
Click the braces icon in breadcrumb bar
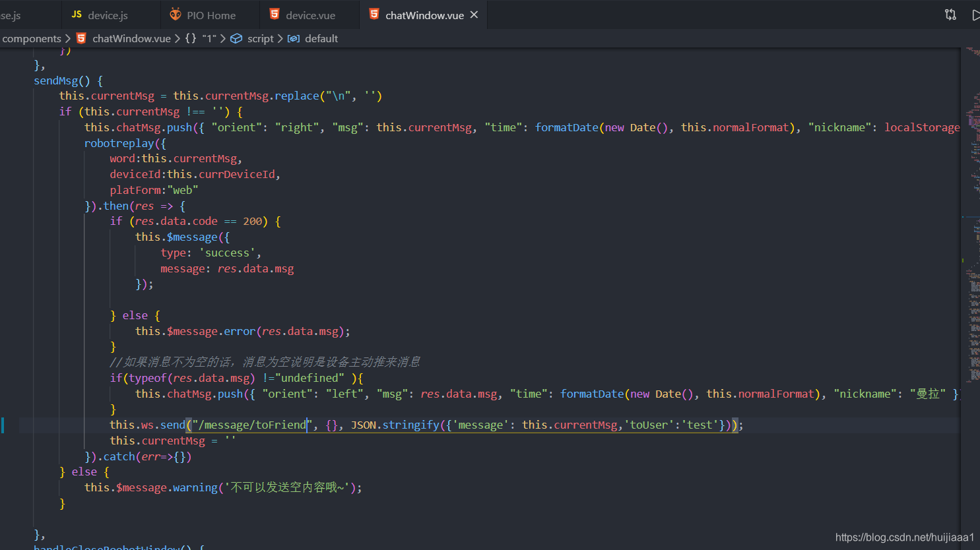190,38
